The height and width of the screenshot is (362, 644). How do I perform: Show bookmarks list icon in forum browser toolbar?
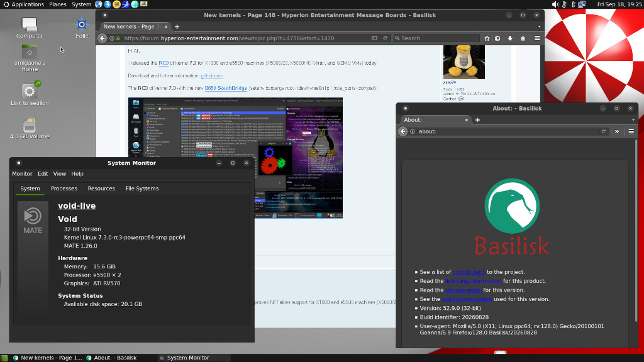click(497, 38)
